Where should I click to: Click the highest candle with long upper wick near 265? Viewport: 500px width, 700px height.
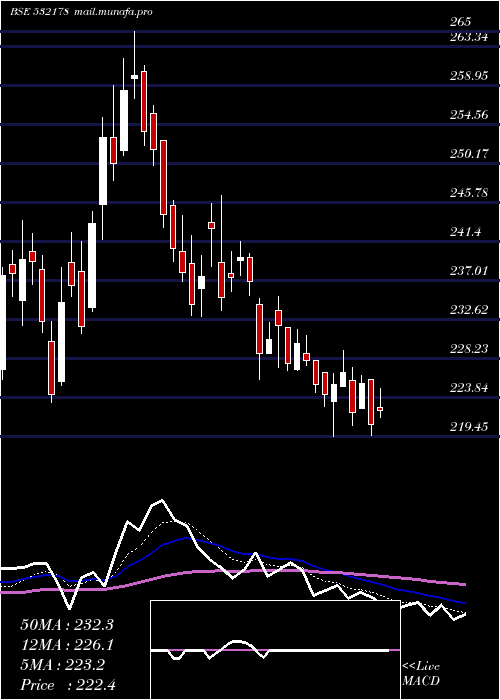coord(134,76)
